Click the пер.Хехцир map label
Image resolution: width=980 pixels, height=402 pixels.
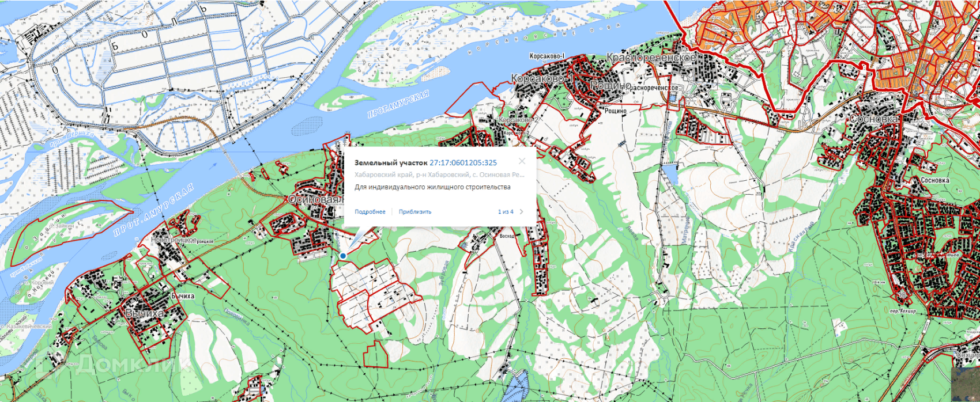[x=902, y=312]
